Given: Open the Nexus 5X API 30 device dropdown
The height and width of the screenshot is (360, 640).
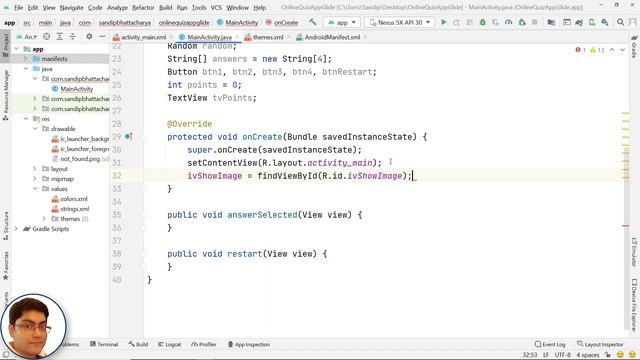Looking at the screenshot, I should [400, 22].
